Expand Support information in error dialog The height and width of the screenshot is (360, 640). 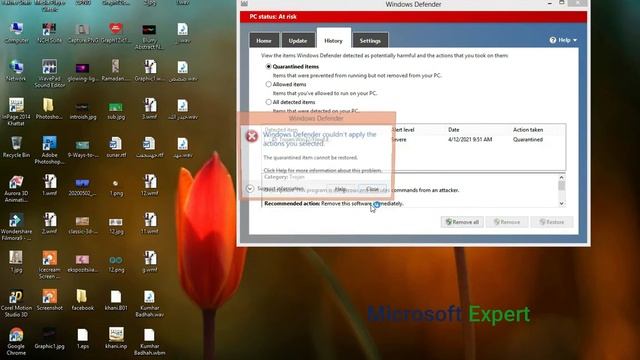pos(250,189)
